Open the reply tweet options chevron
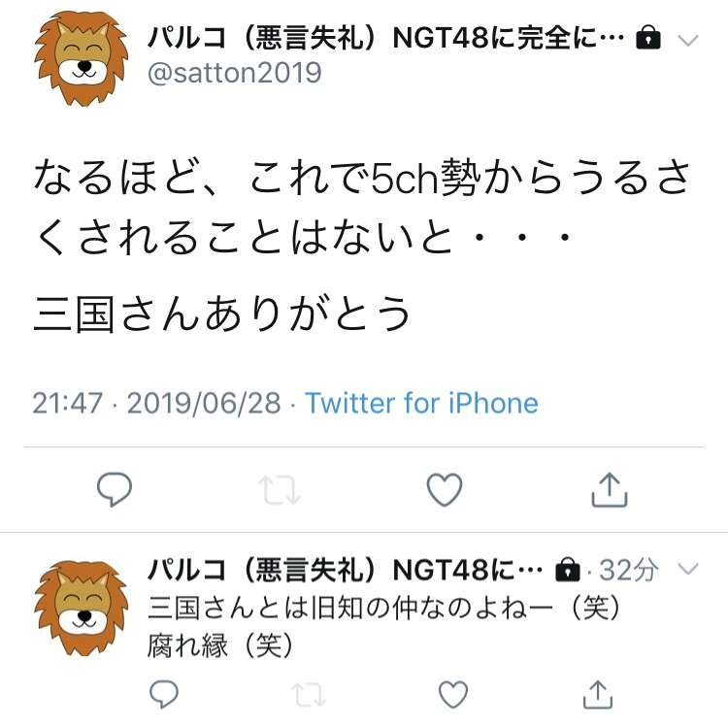Image resolution: width=728 pixels, height=728 pixels. coord(688,569)
